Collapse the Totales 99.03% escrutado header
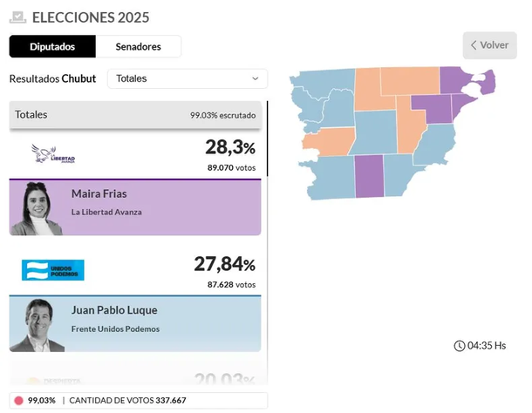Screen dimensions: 532x413 click(137, 114)
